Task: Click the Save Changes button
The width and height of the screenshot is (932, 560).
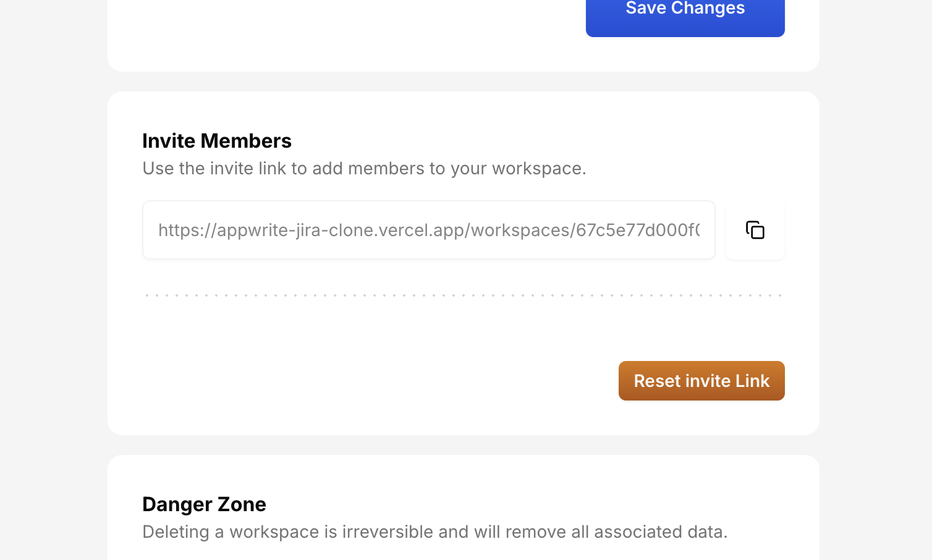Action: coord(685,12)
